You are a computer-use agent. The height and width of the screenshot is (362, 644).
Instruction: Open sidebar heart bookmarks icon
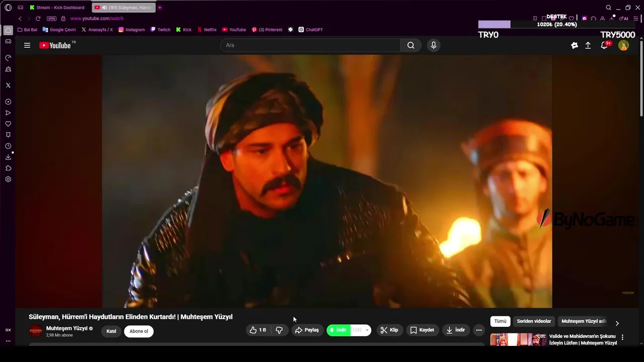click(x=8, y=124)
